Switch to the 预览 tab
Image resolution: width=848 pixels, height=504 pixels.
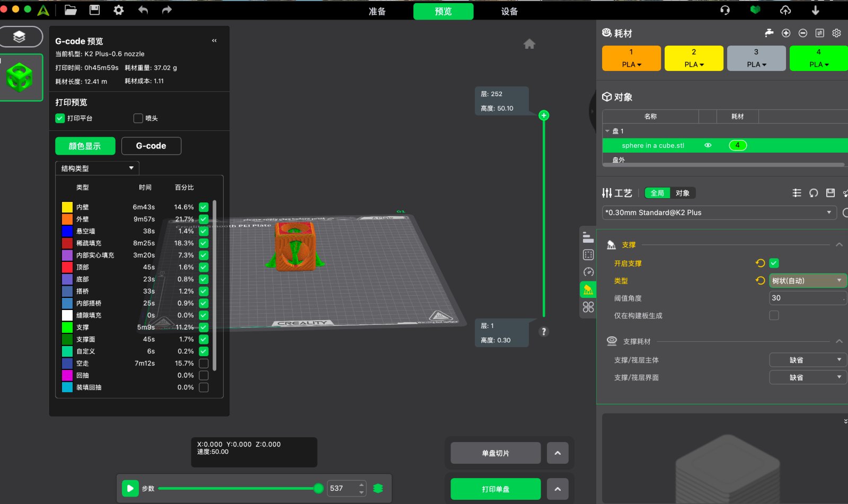pos(443,11)
